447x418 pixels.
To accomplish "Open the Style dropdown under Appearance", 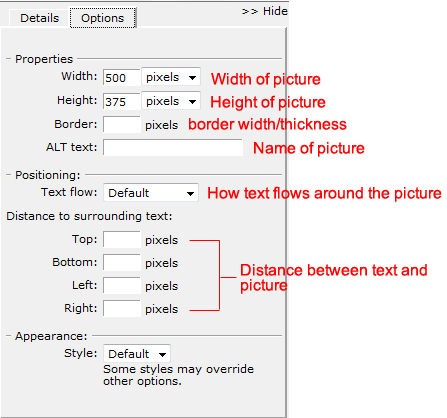I will tap(137, 354).
